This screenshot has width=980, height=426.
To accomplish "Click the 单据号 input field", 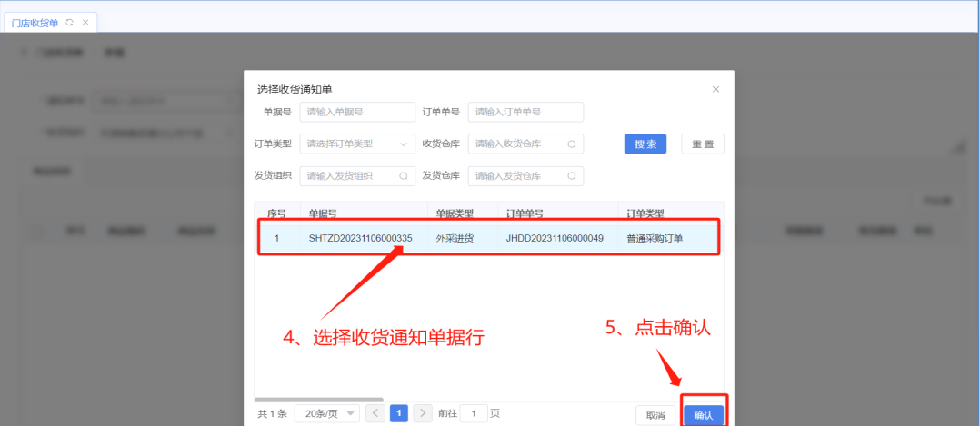I will tap(357, 112).
